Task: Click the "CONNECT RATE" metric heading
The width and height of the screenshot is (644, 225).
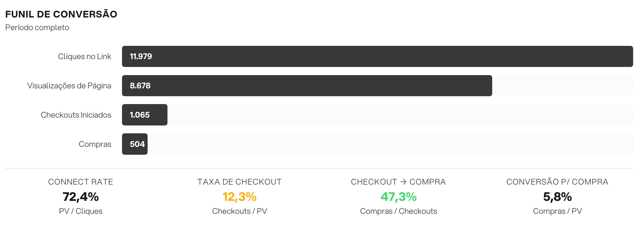Action: pyautogui.click(x=80, y=182)
